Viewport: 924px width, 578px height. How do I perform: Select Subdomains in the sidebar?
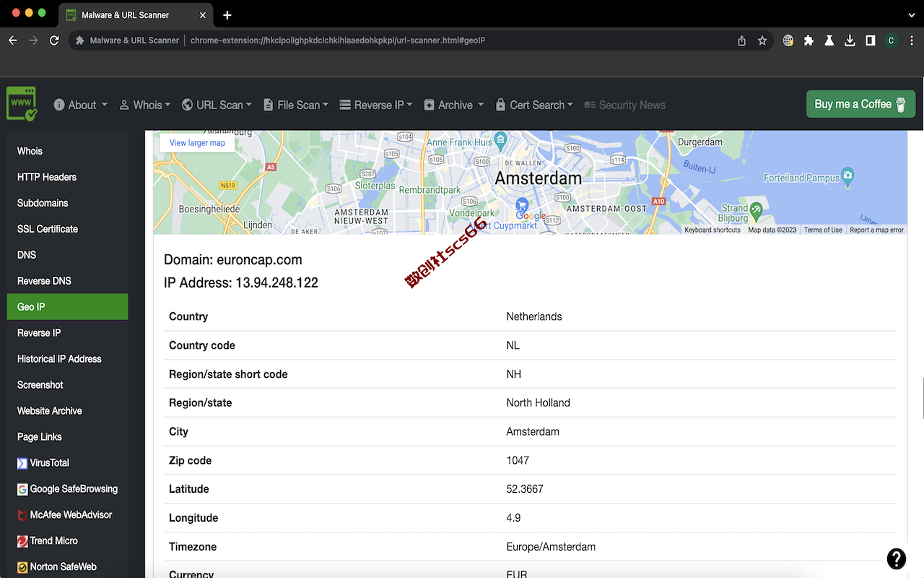[68, 203]
